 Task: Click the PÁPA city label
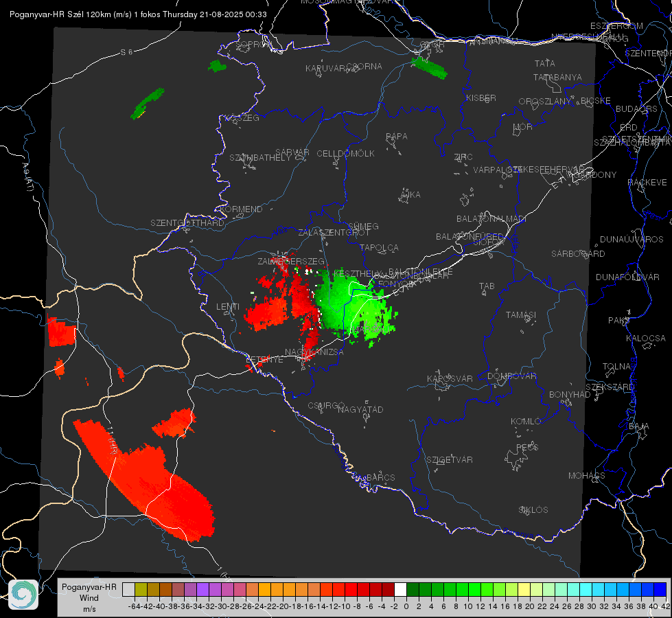[x=397, y=137]
